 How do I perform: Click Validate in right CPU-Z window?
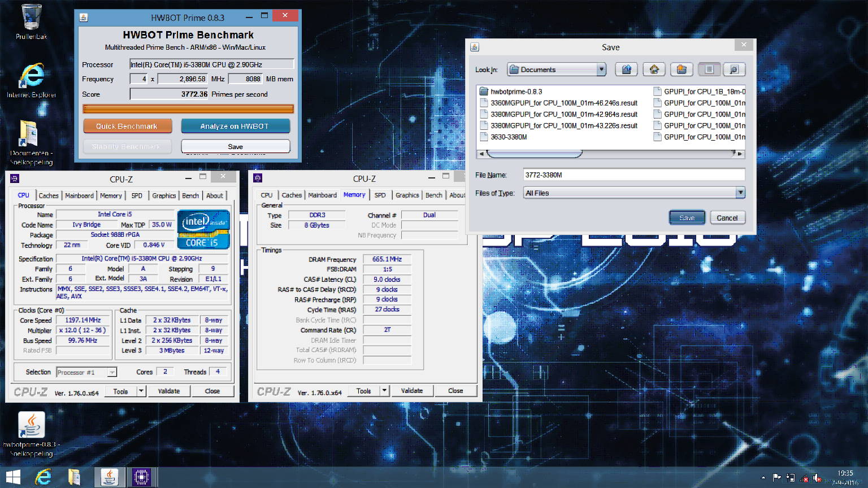(x=412, y=390)
